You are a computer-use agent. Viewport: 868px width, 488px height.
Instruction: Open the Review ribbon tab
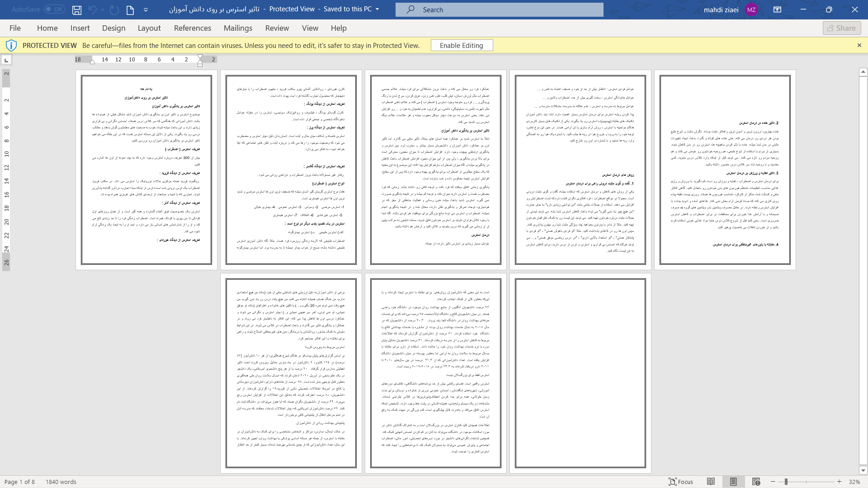click(x=277, y=28)
